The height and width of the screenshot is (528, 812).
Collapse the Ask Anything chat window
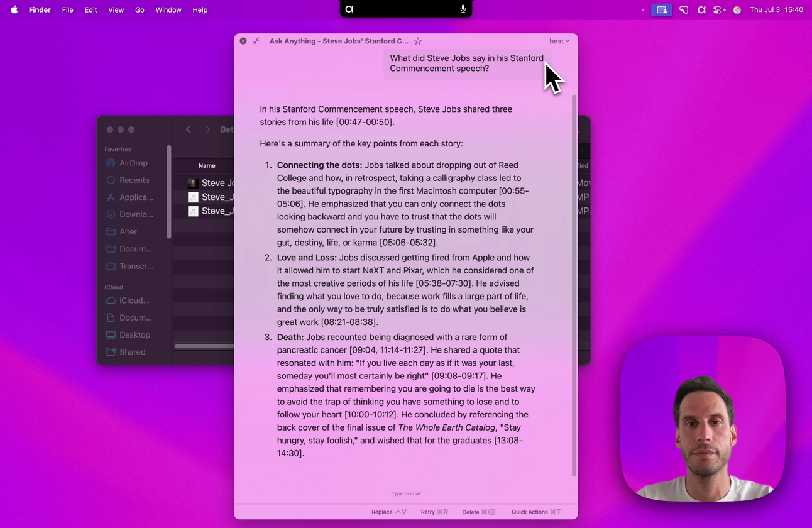(x=256, y=41)
